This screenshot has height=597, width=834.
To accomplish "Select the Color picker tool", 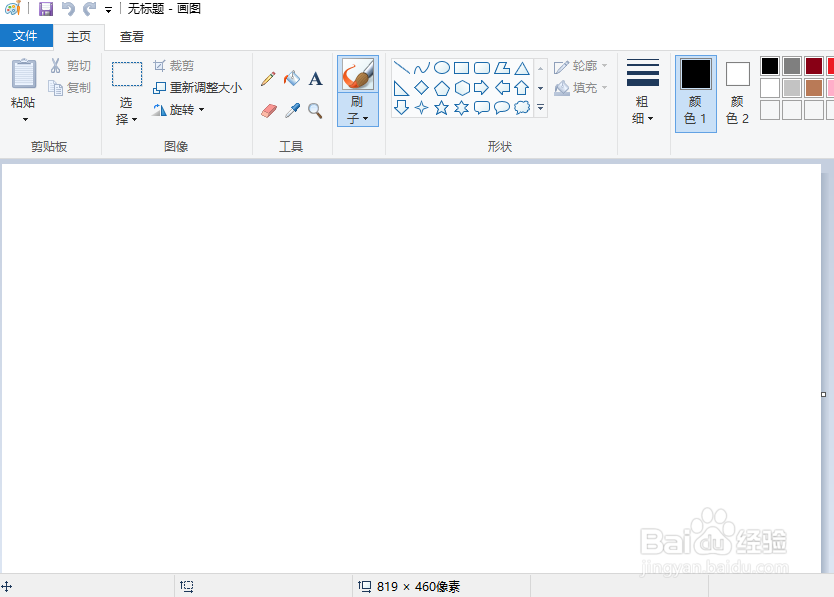I will [x=291, y=110].
